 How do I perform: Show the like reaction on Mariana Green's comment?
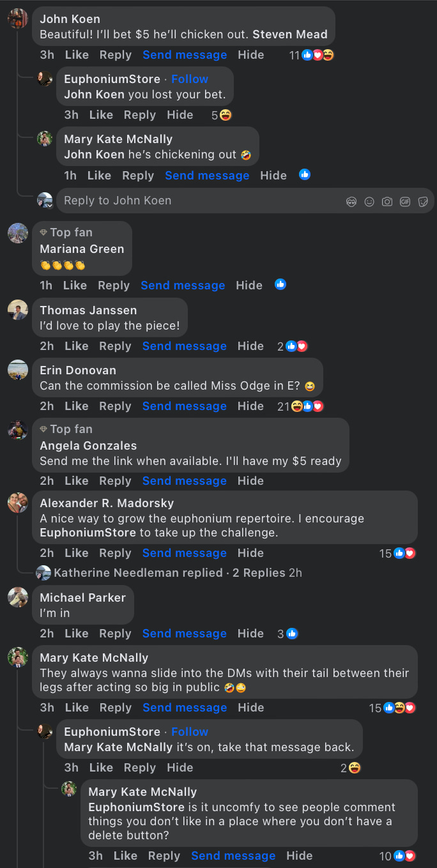click(x=280, y=284)
